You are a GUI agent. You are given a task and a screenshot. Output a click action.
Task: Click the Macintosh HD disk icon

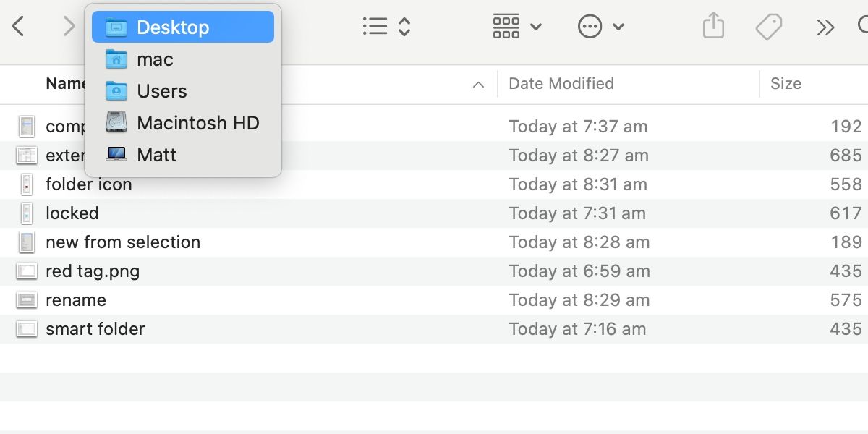click(116, 123)
